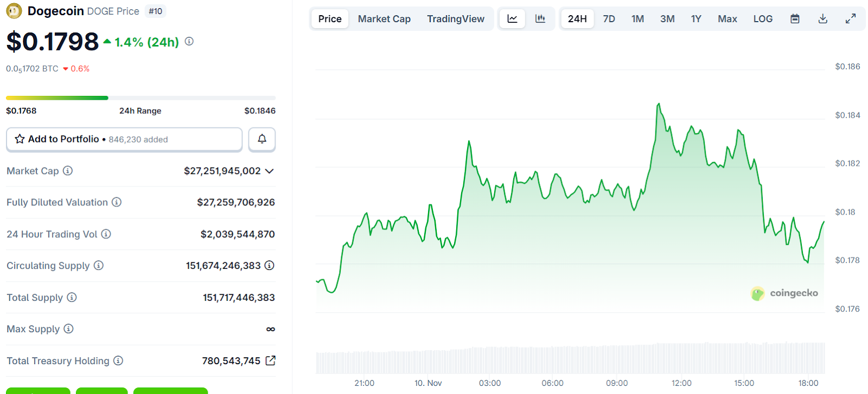Click info icon next to Market Cap
Image resolution: width=868 pixels, height=394 pixels.
click(x=68, y=171)
